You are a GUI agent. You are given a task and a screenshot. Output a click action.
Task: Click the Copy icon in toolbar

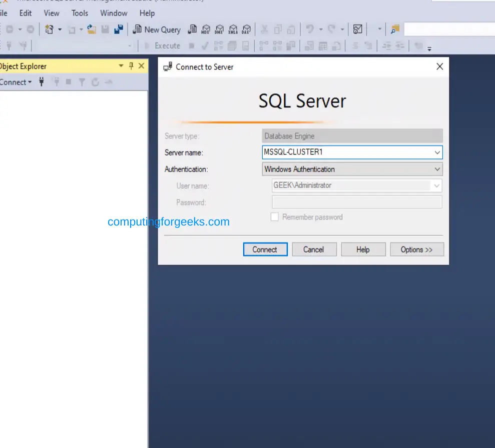click(278, 29)
